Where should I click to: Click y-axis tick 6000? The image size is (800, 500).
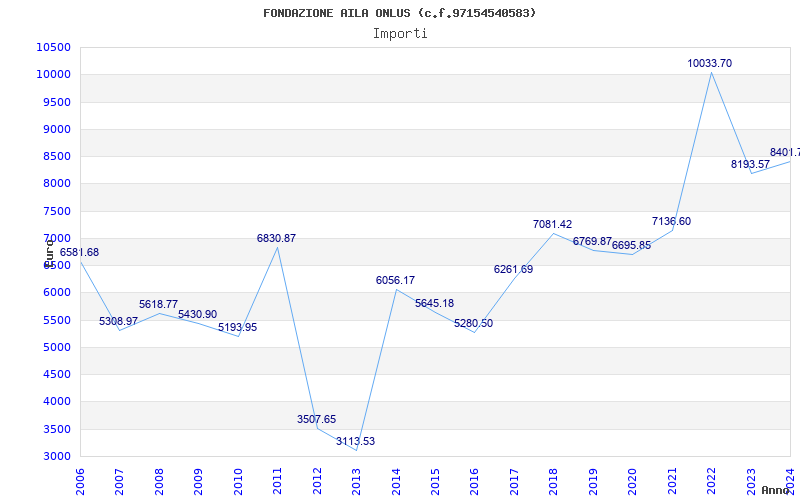[56, 293]
